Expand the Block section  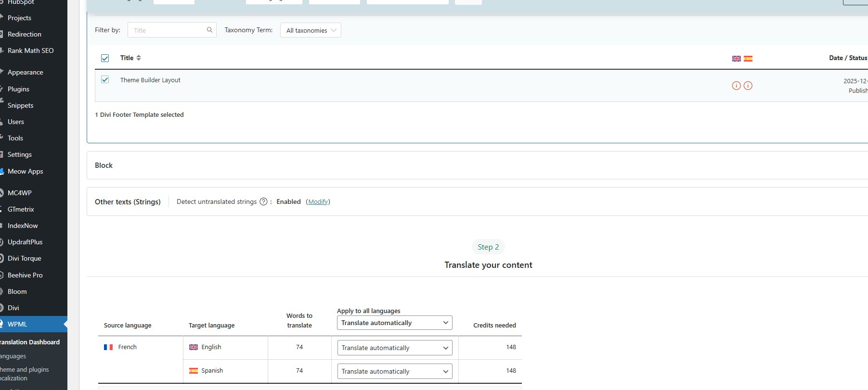(x=104, y=165)
